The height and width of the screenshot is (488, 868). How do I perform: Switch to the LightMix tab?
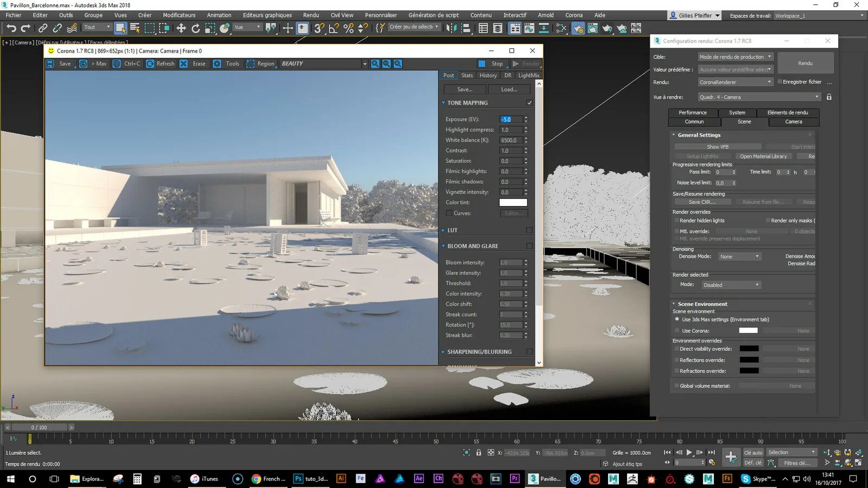(x=528, y=75)
